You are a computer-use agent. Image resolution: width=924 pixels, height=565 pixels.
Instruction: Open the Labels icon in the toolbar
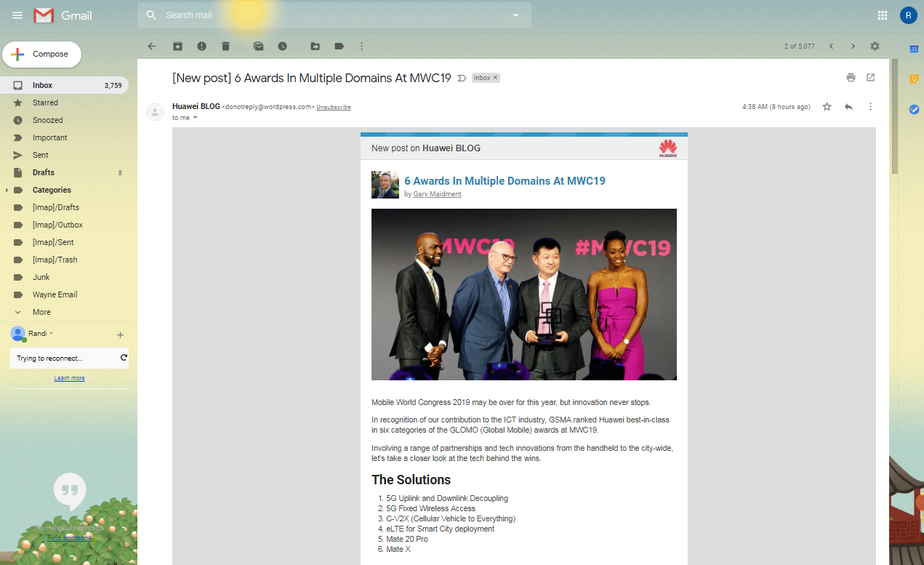339,46
